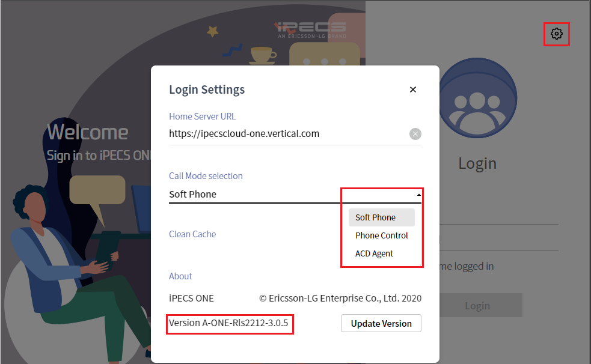This screenshot has height=364, width=591.
Task: Collapse the Call Mode dropdown arrow
Action: [x=419, y=195]
